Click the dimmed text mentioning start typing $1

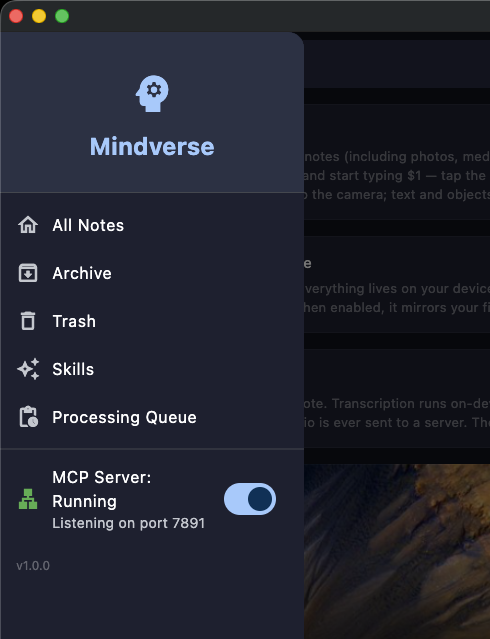point(397,176)
